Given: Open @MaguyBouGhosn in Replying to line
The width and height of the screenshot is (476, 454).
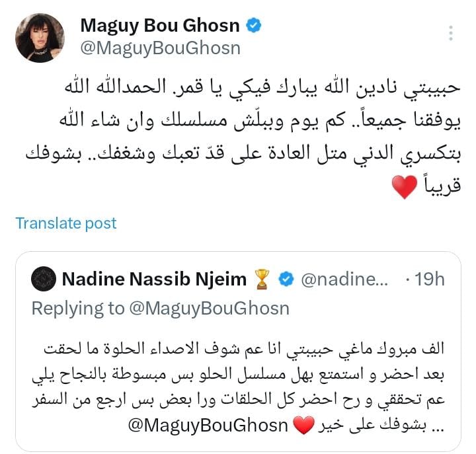Looking at the screenshot, I should point(209,309).
